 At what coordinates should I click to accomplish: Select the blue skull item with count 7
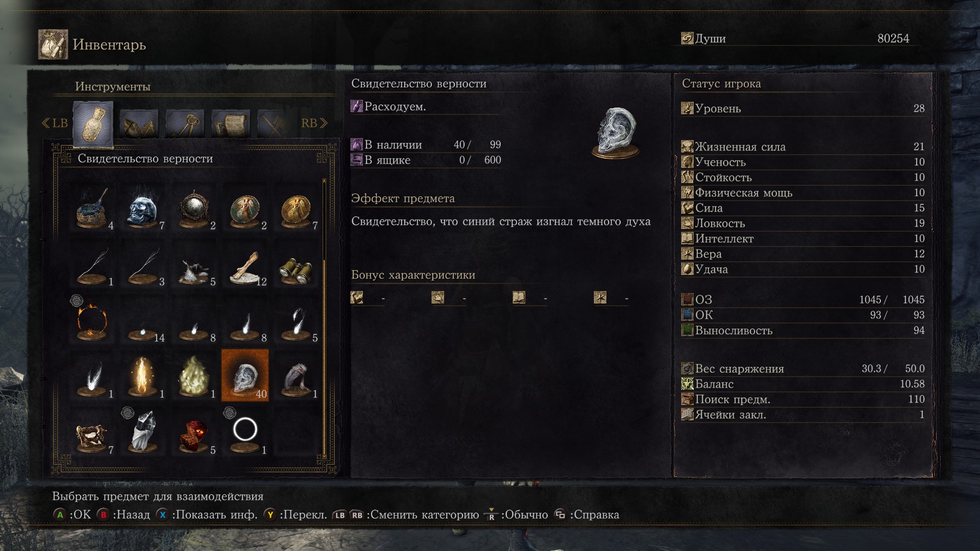click(143, 208)
